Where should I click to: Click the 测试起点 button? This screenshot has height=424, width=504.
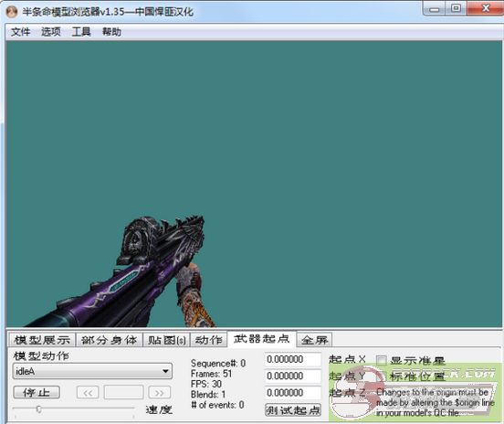tap(293, 410)
